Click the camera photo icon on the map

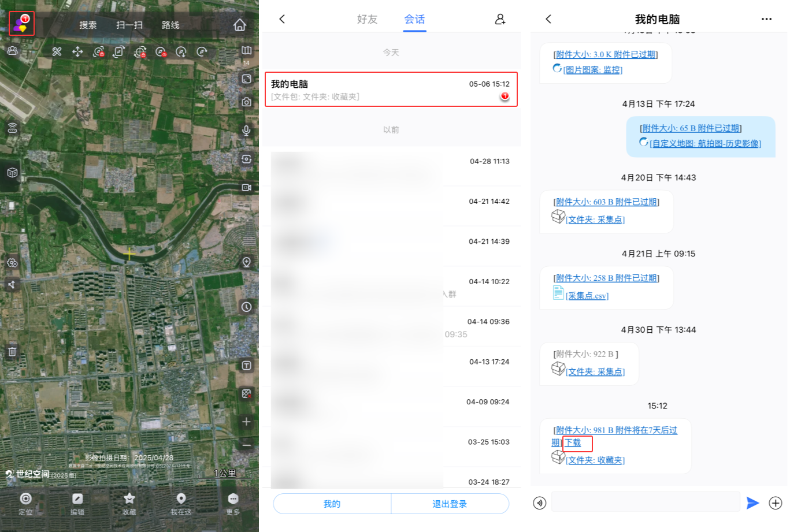[x=246, y=102]
